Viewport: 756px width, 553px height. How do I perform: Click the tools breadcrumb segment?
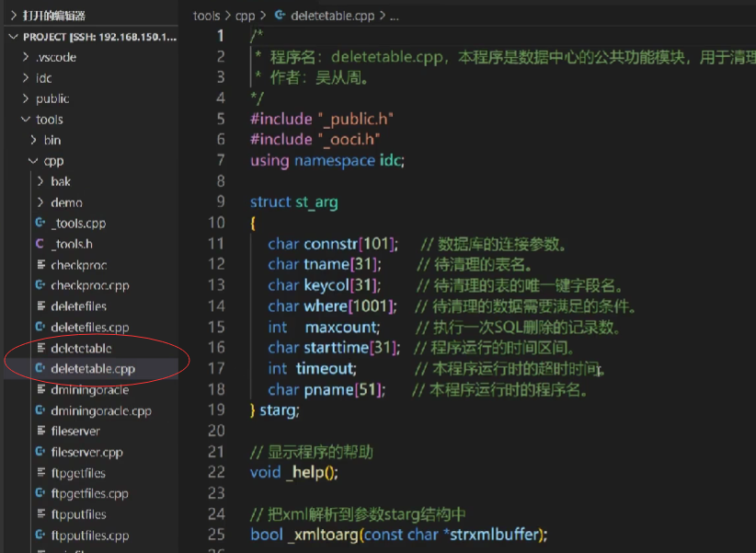[206, 16]
